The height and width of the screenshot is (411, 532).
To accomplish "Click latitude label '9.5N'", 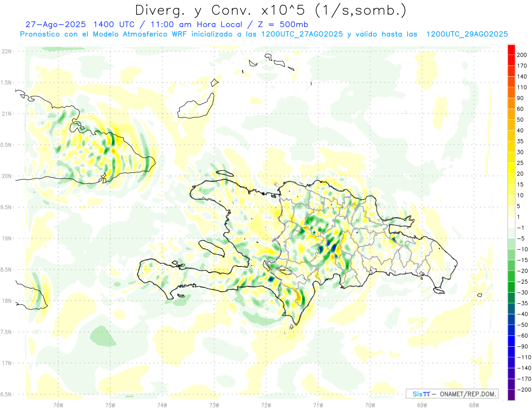I will click(6, 207).
